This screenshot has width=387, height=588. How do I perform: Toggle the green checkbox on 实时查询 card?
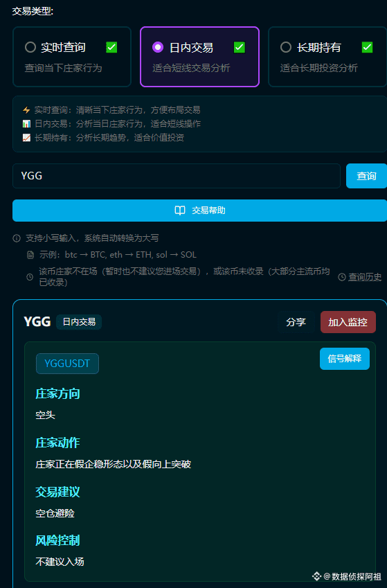pos(111,47)
